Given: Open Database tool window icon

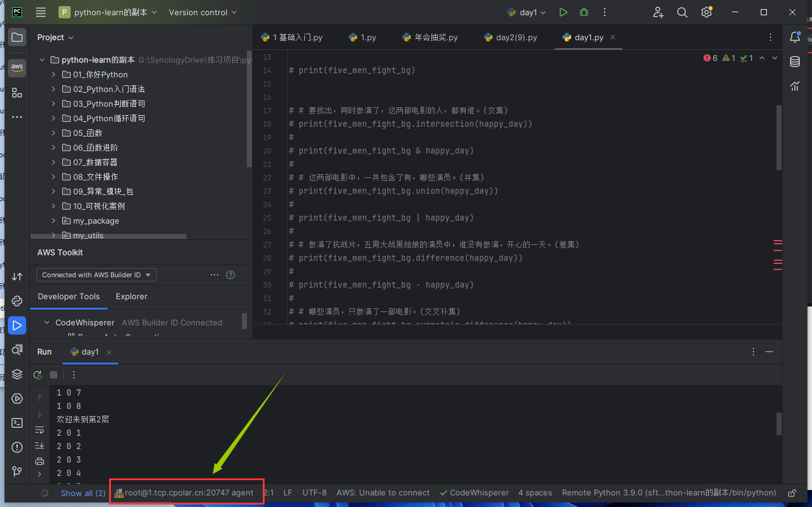Looking at the screenshot, I should point(795,62).
